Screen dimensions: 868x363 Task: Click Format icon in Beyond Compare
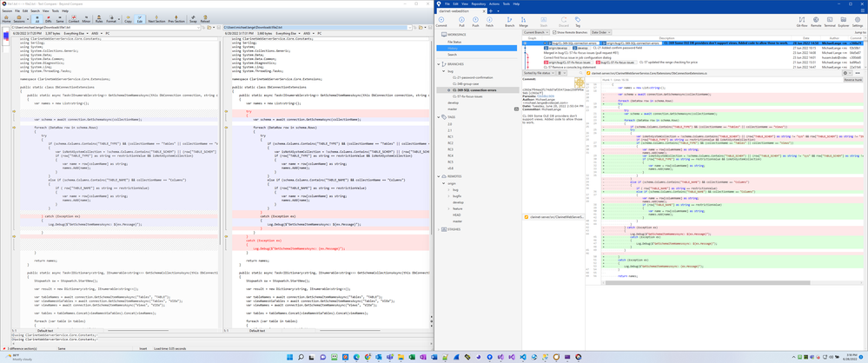[x=110, y=19]
